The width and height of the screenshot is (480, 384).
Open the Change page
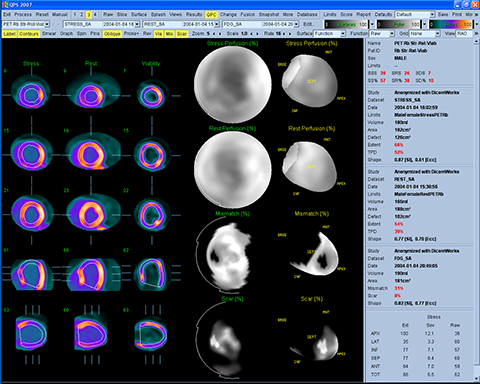point(228,15)
